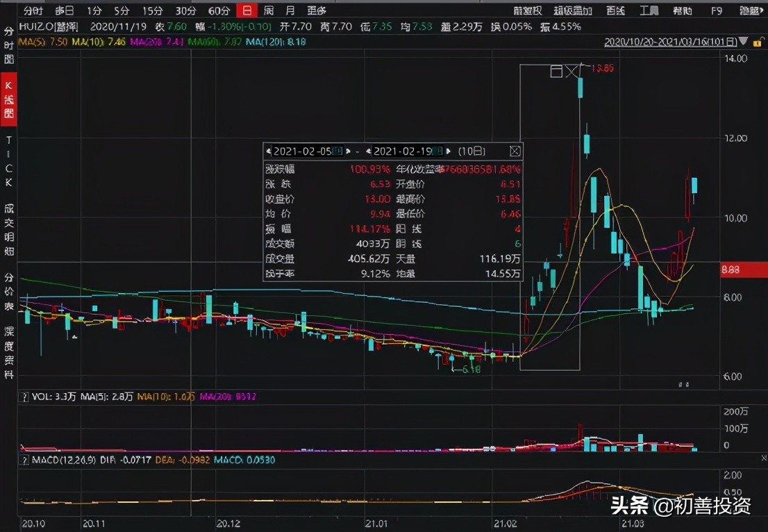Click the square icon above the selection box
This screenshot has width=768, height=532.
coord(556,71)
